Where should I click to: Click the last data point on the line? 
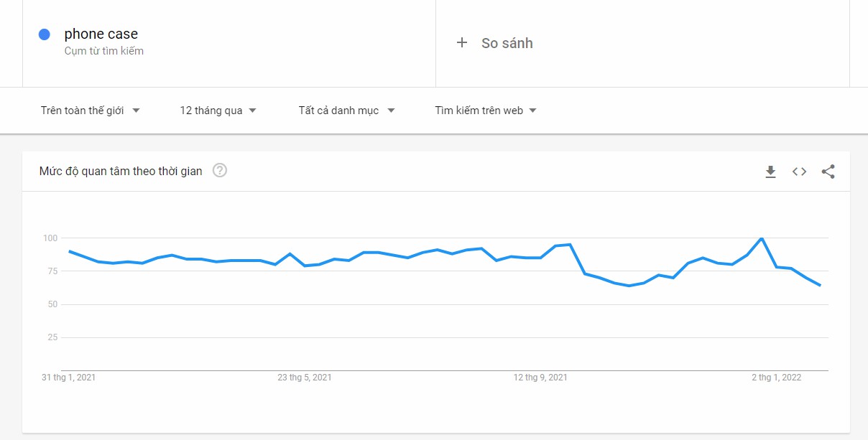[820, 286]
